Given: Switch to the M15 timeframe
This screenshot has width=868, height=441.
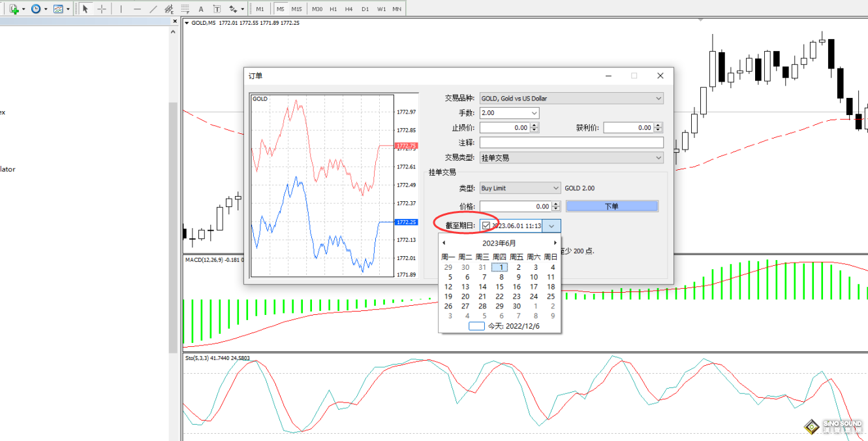Looking at the screenshot, I should pos(297,9).
